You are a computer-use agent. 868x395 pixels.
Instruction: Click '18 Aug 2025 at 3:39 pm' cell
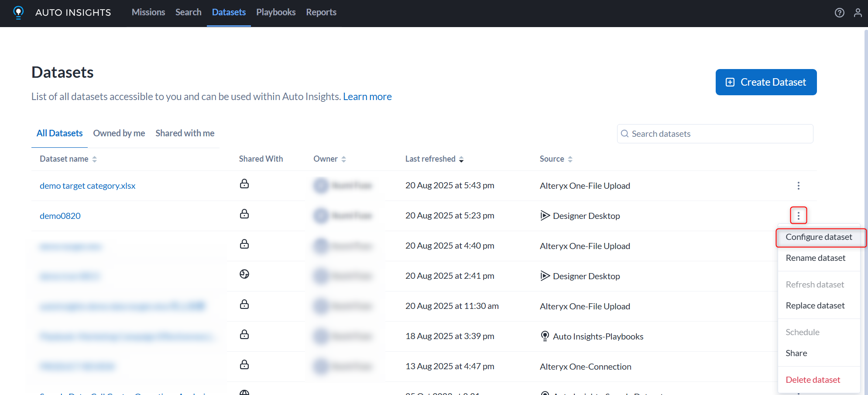449,336
